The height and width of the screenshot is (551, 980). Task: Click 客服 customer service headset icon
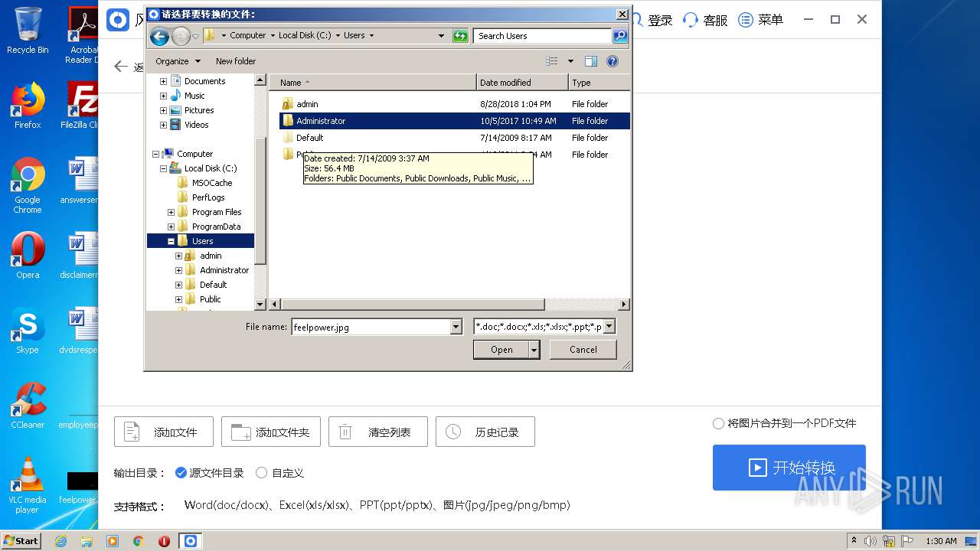pos(705,20)
